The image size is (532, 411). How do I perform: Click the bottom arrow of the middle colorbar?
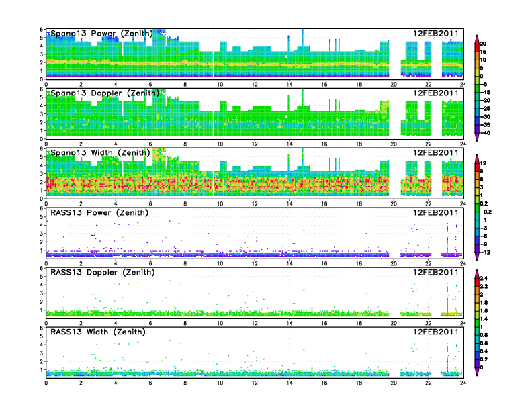click(476, 257)
